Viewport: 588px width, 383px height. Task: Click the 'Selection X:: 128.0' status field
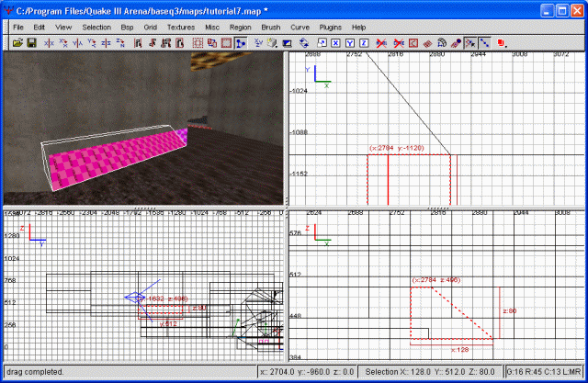click(430, 372)
